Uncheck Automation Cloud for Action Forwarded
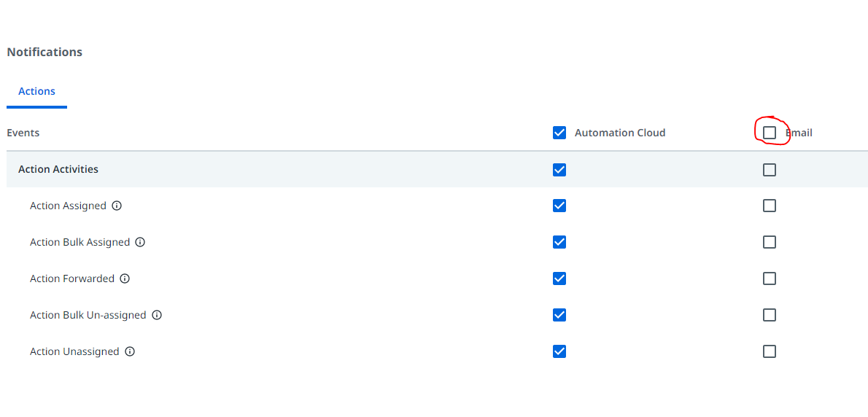The image size is (868, 417). 559,278
